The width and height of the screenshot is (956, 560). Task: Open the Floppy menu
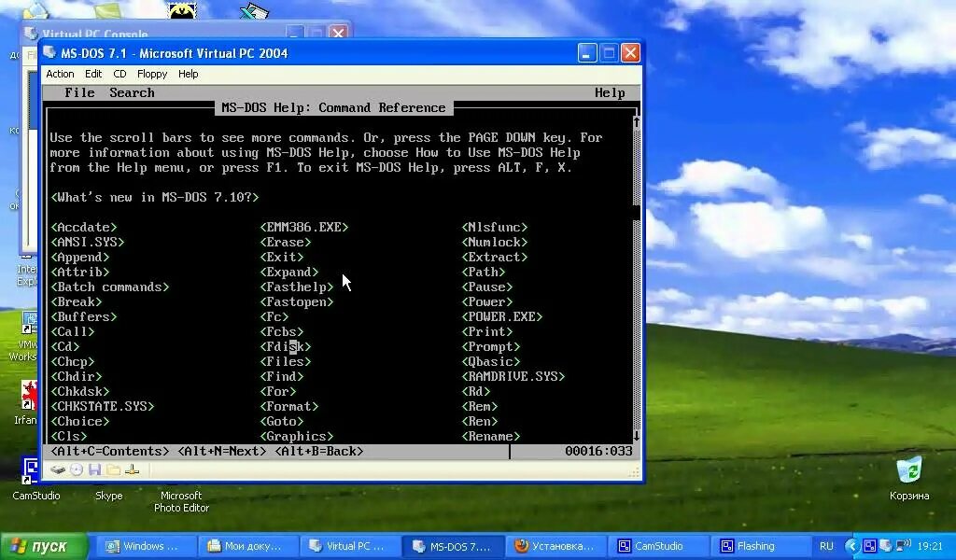(x=152, y=74)
